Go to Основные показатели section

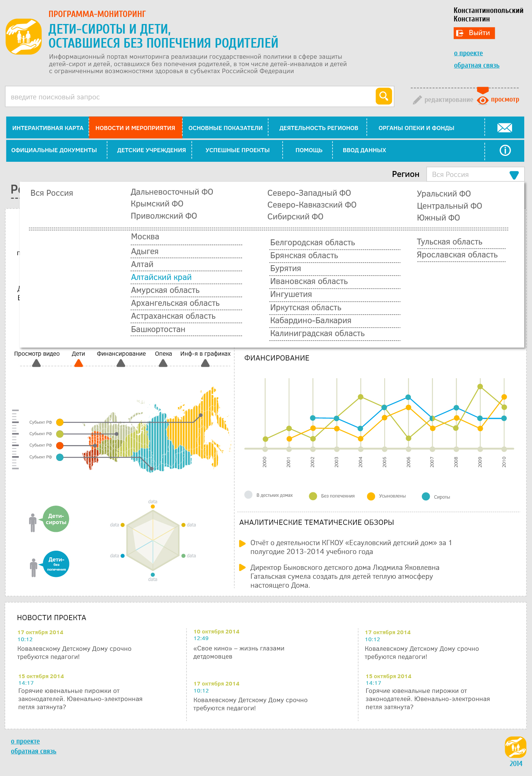point(225,128)
